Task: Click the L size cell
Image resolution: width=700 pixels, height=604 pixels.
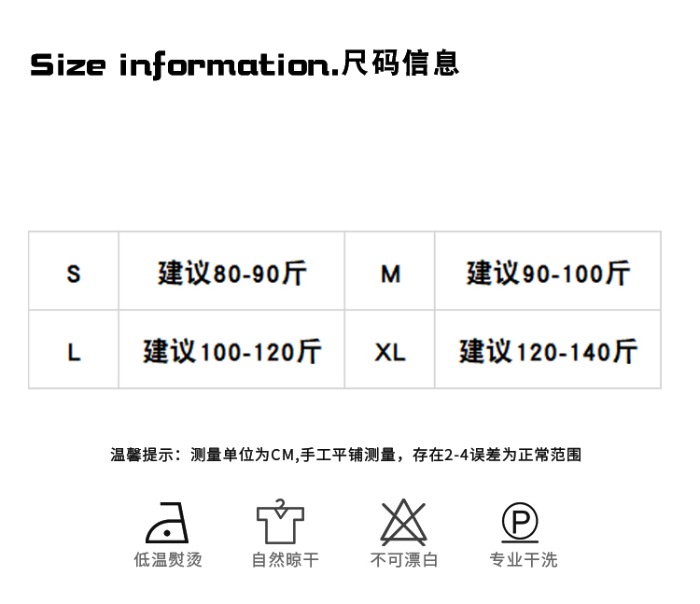Action: coord(74,349)
